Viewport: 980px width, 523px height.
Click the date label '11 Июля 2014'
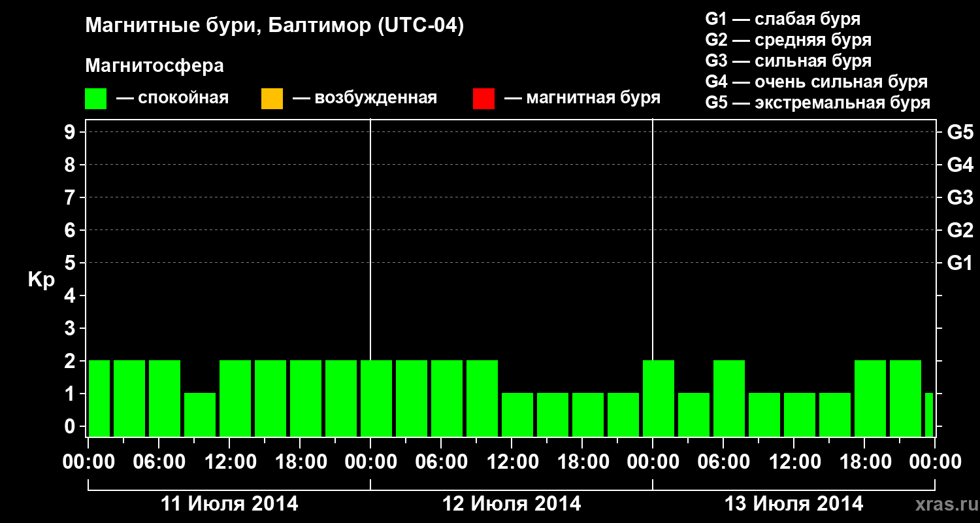tap(229, 504)
